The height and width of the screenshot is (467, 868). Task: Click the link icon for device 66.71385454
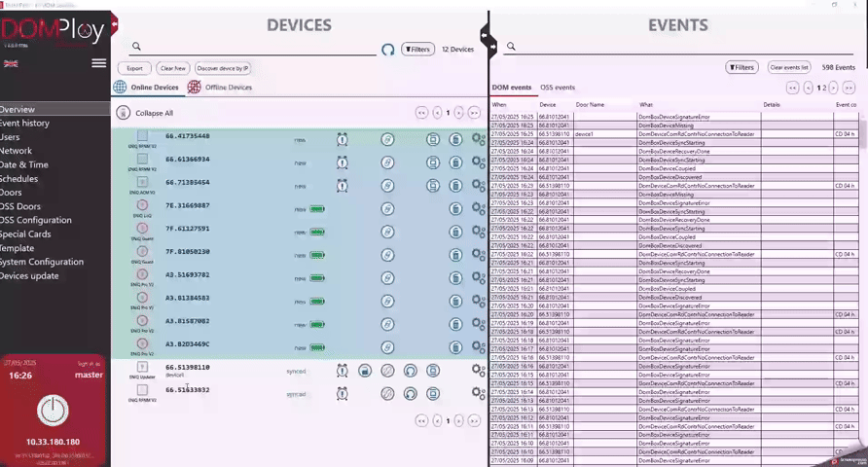pyautogui.click(x=387, y=186)
